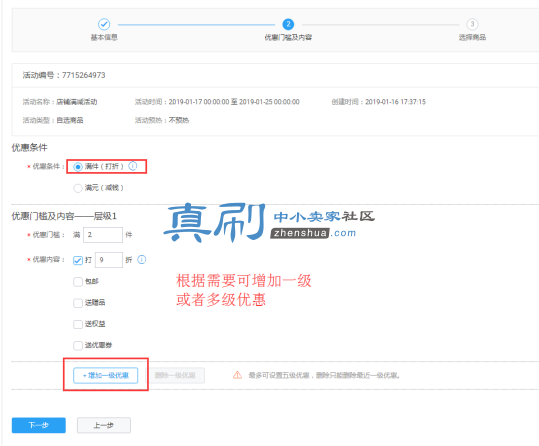
Task: Enable the 送权益 checkbox
Action: 78,324
